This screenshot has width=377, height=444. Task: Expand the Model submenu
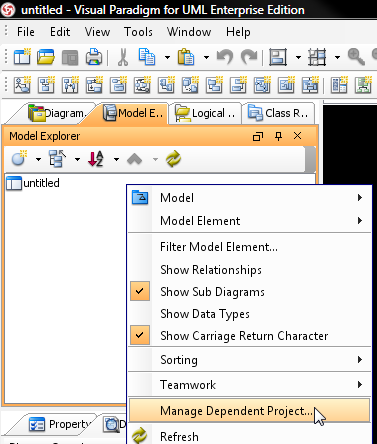click(250, 198)
